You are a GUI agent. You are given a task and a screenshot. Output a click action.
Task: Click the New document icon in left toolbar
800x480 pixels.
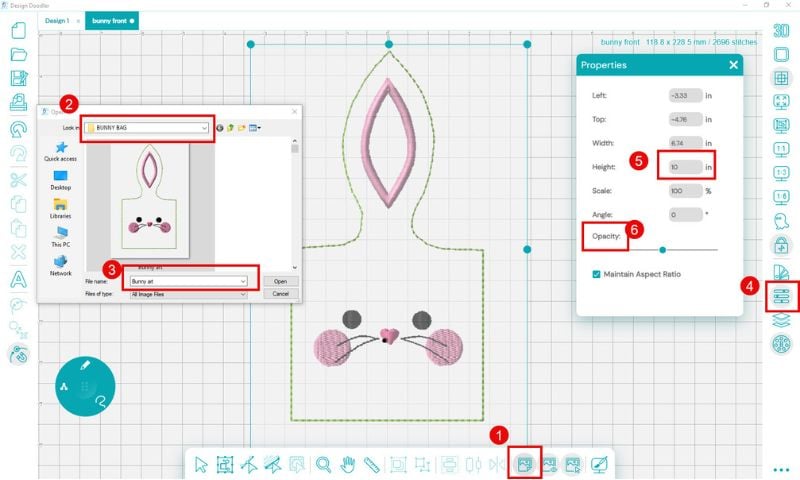pos(18,29)
